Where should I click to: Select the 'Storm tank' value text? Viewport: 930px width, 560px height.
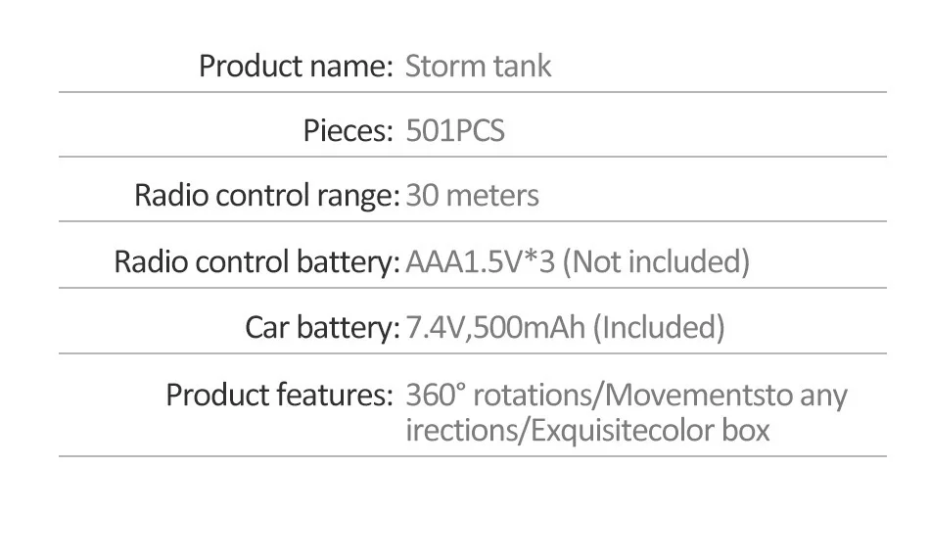pyautogui.click(x=478, y=66)
